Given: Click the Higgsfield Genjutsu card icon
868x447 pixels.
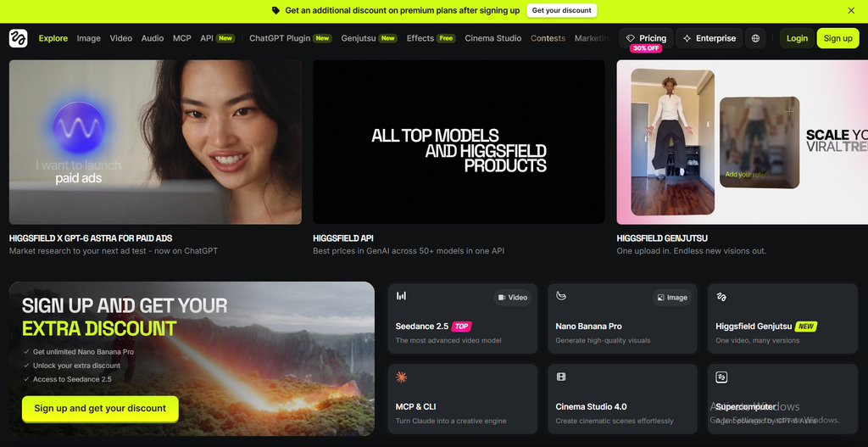Looking at the screenshot, I should (x=721, y=297).
